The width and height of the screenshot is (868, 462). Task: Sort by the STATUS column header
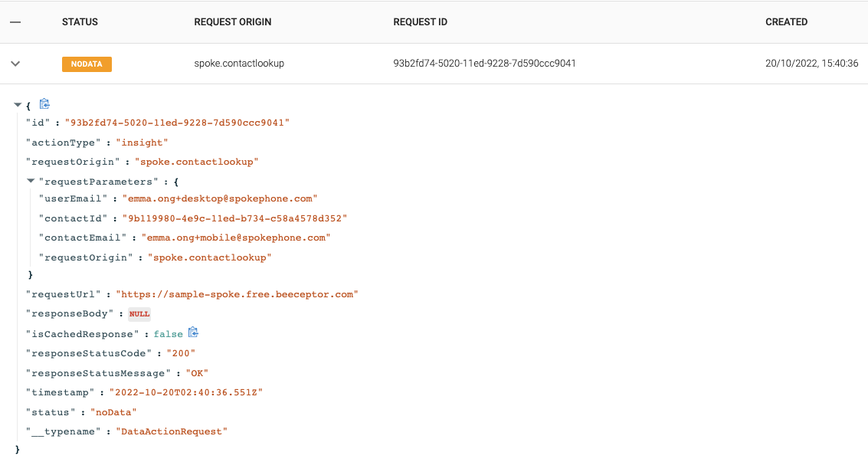coord(80,21)
